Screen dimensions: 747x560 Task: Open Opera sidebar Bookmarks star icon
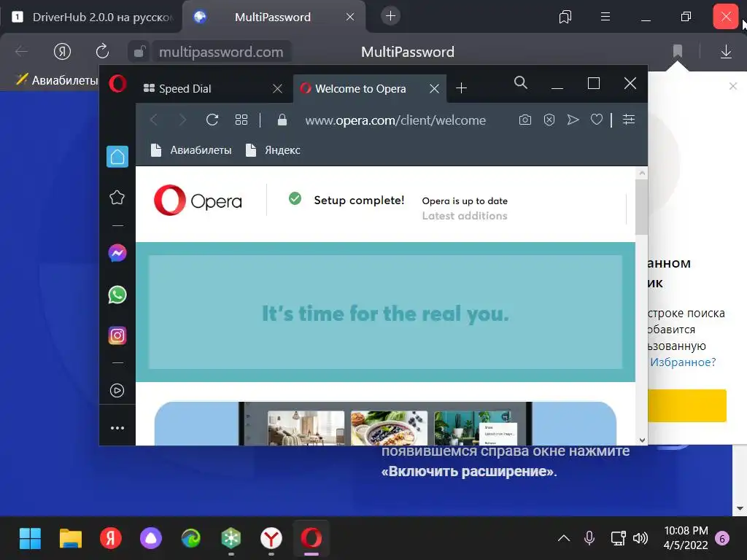point(117,197)
